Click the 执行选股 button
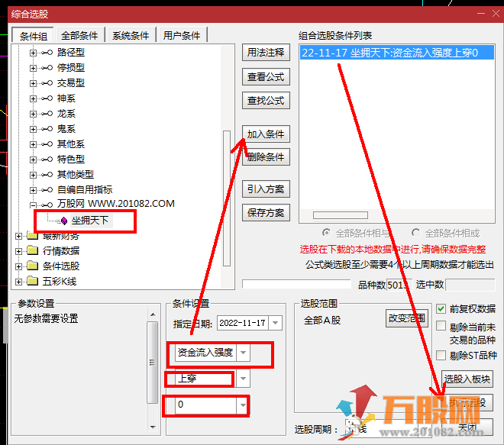Image resolution: width=504 pixels, height=445 pixels. 467,402
